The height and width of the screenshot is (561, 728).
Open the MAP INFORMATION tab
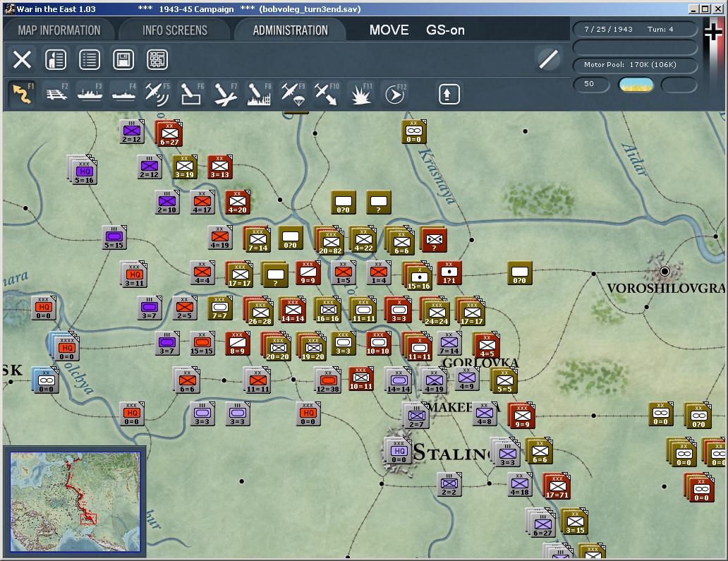(x=59, y=30)
